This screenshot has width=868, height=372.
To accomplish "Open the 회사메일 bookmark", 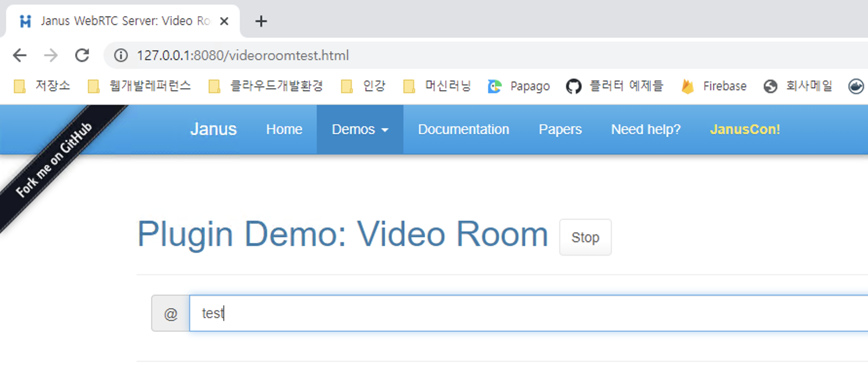I will [x=798, y=86].
